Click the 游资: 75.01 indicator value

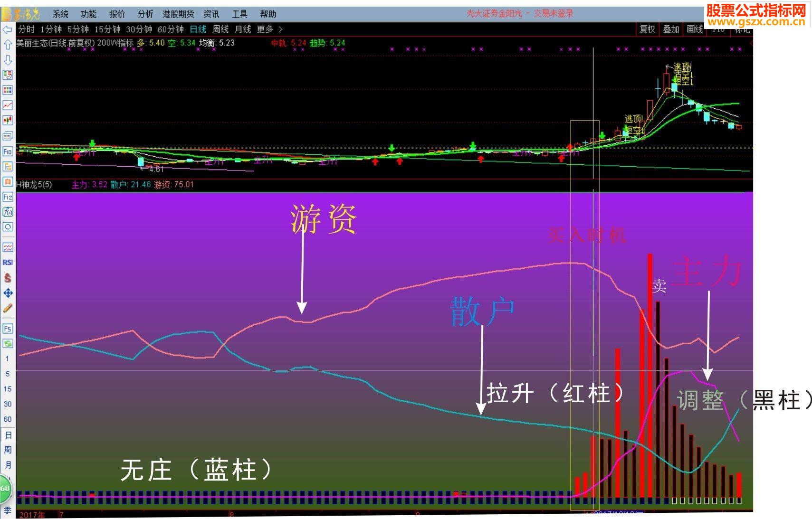coord(174,184)
